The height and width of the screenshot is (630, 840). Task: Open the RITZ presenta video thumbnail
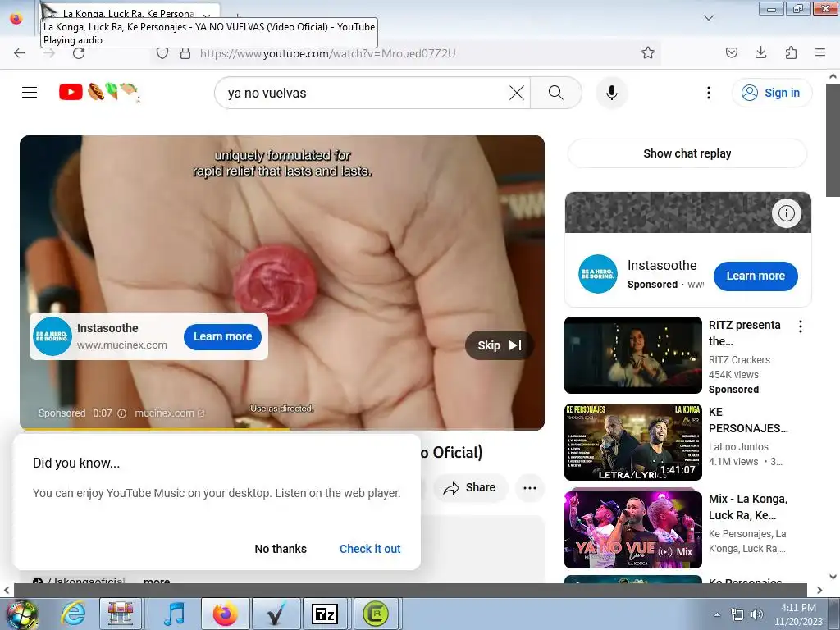click(x=632, y=355)
